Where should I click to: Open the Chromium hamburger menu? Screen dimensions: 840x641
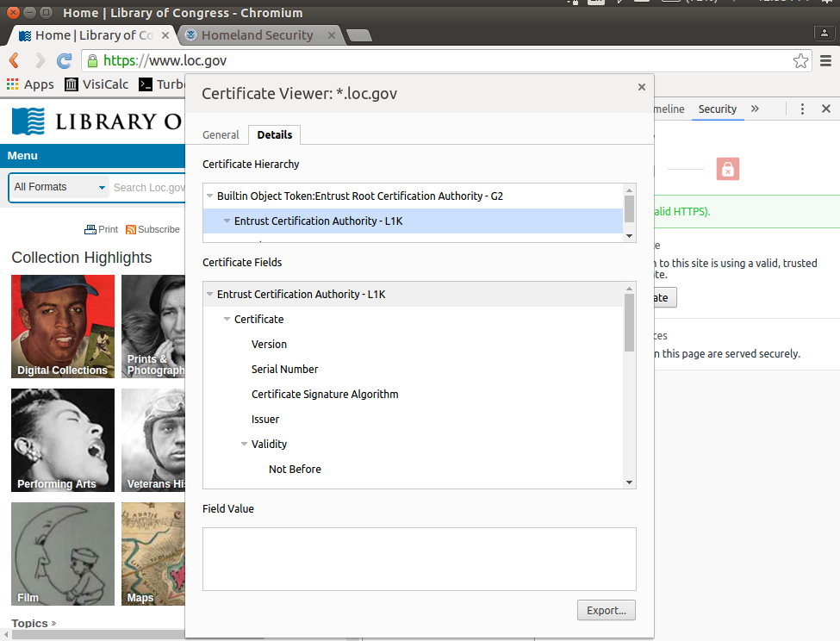(x=825, y=60)
